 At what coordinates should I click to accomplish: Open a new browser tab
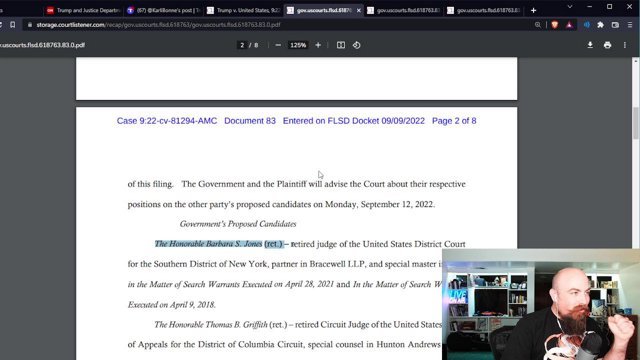click(x=533, y=11)
